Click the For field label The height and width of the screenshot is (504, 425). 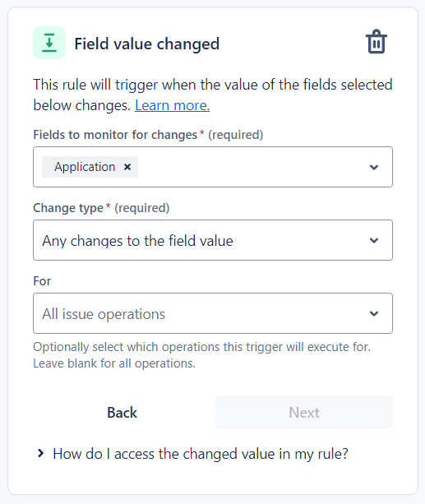coord(42,281)
